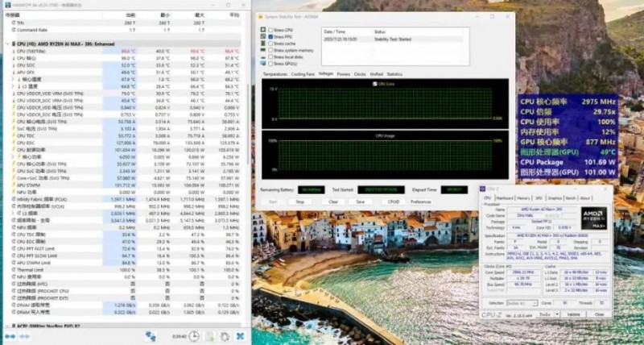Open the About tab in CPU-Z
This screenshot has width=644, height=345.
585,198
